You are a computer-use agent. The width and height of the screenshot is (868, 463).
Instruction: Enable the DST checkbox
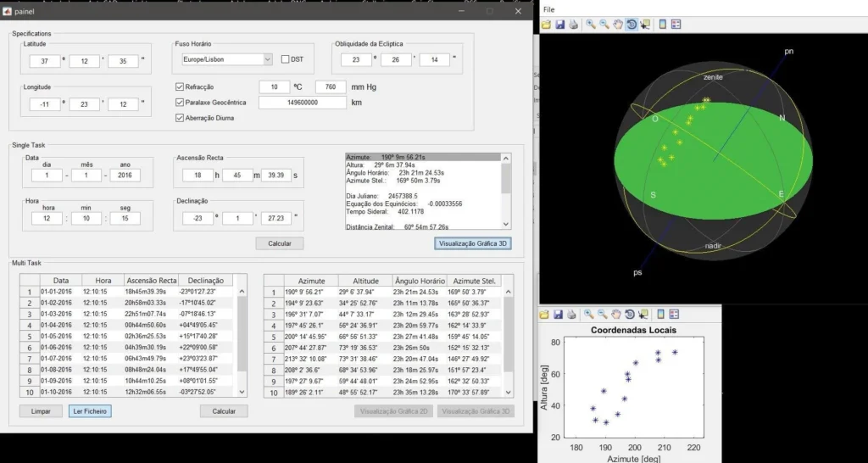click(286, 59)
